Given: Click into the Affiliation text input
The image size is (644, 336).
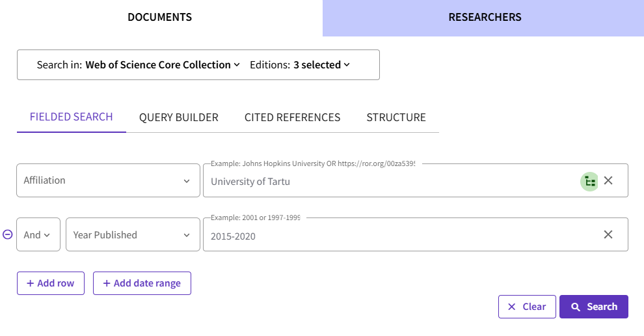Looking at the screenshot, I should (x=390, y=182).
